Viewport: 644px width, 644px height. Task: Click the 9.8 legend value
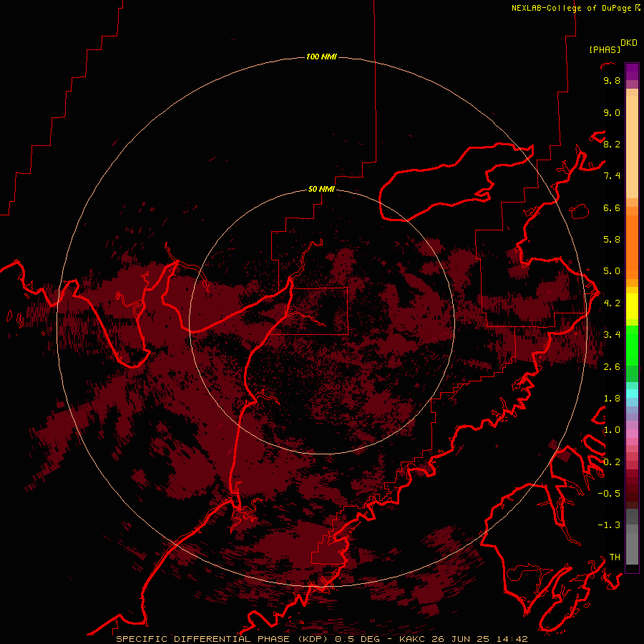612,81
